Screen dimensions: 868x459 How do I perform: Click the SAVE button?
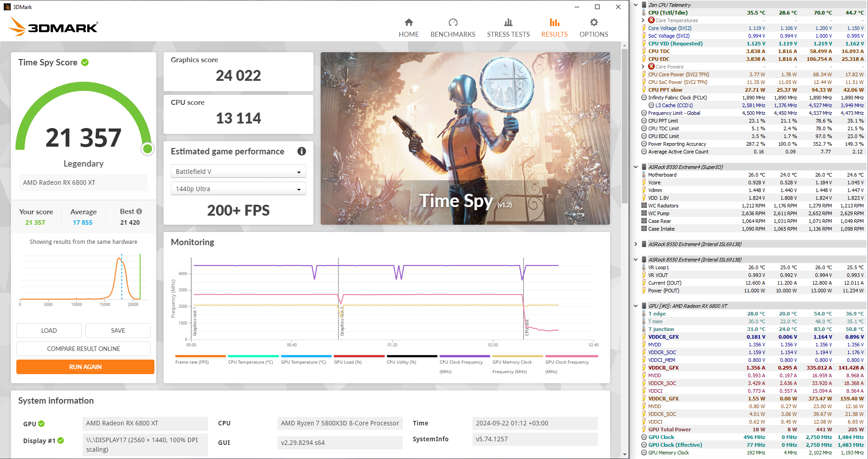[x=118, y=331]
